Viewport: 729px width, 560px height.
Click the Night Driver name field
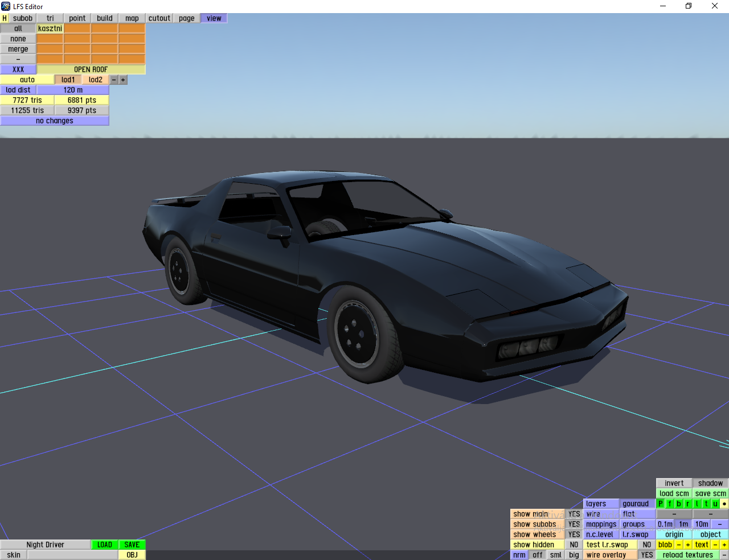pyautogui.click(x=46, y=545)
